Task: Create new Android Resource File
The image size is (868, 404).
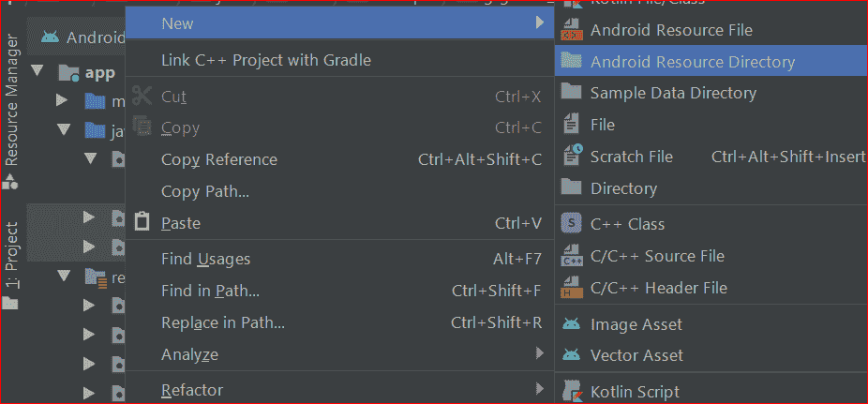Action: tap(711, 30)
